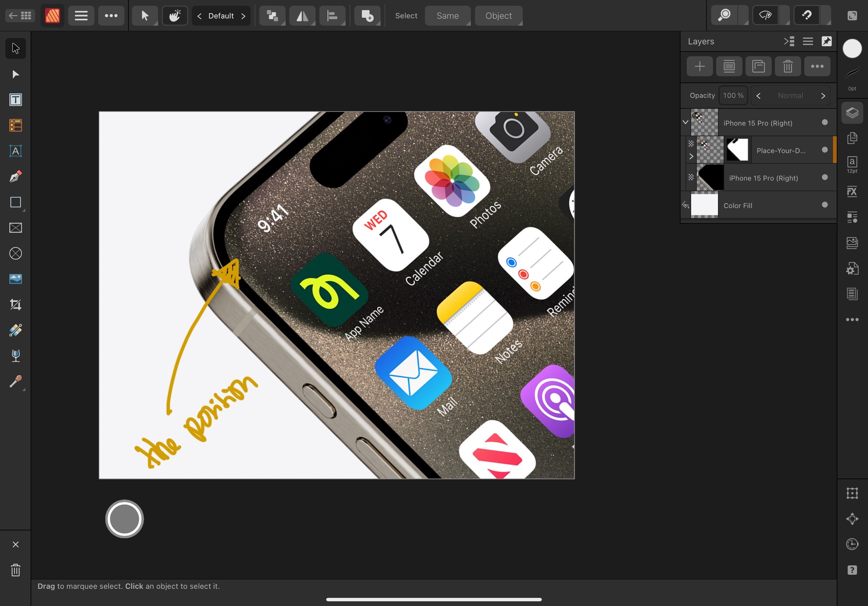868x606 pixels.
Task: Switch to previous blend mode
Action: point(758,96)
